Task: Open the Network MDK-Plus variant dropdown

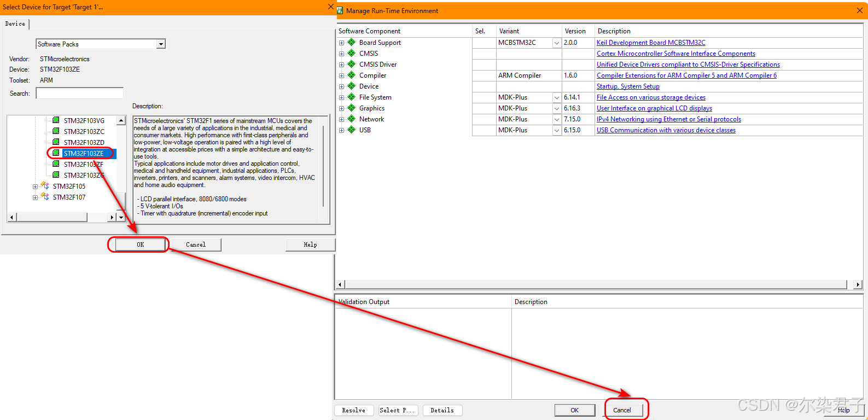Action: 557,119
